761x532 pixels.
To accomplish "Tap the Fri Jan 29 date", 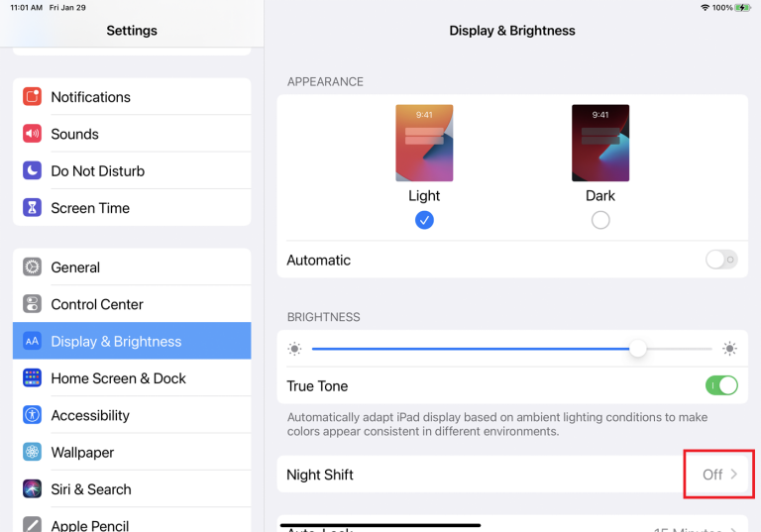I will pos(67,7).
